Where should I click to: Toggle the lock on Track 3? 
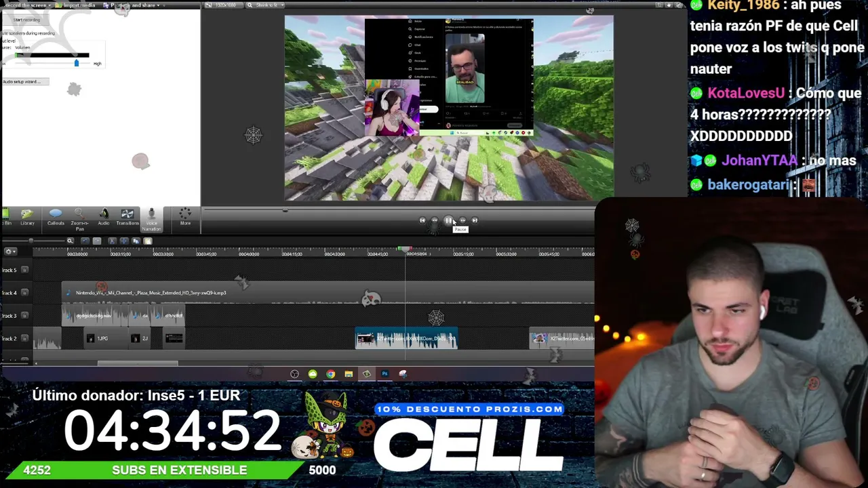(24, 316)
